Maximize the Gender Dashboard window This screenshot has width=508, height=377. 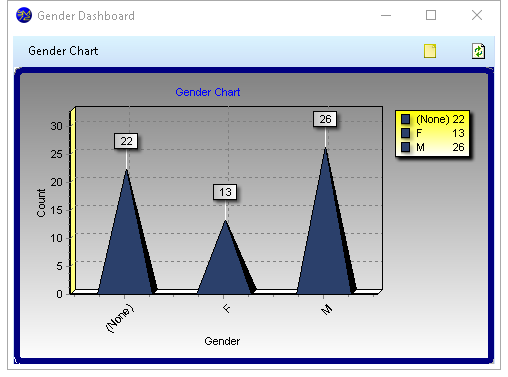431,15
